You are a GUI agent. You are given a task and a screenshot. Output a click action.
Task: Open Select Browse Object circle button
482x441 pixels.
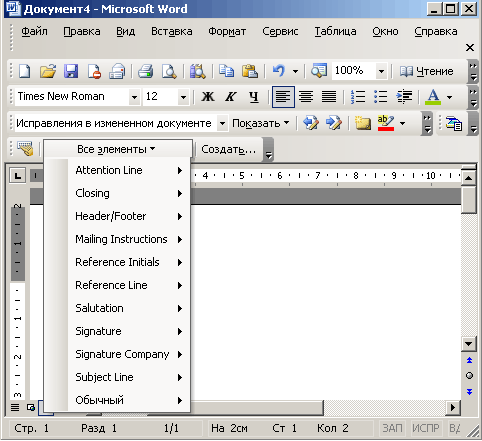tap(469, 376)
